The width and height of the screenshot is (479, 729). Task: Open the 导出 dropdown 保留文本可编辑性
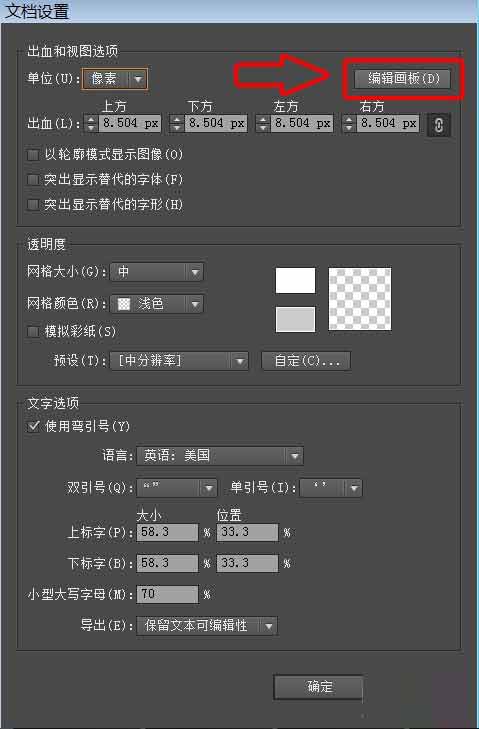[207, 626]
